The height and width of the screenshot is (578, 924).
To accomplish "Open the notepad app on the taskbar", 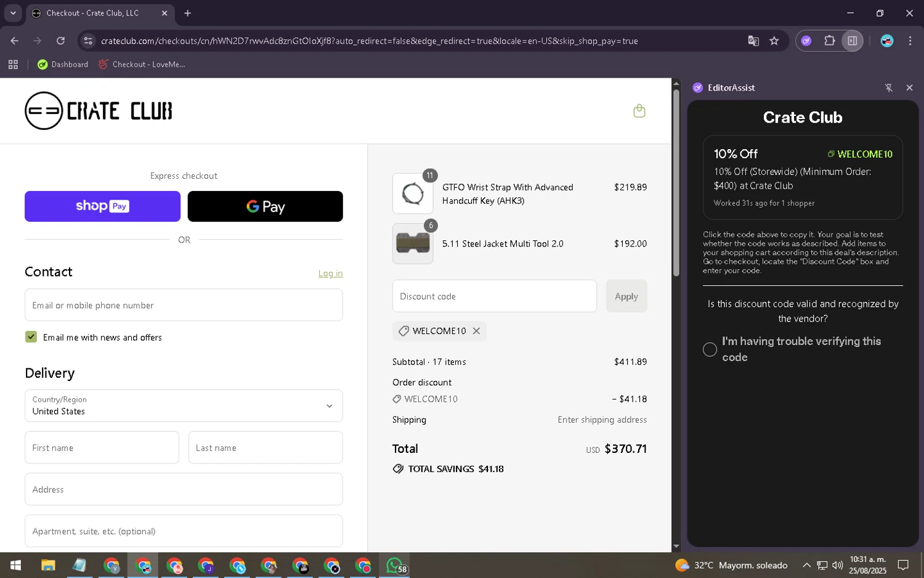I will click(x=79, y=565).
